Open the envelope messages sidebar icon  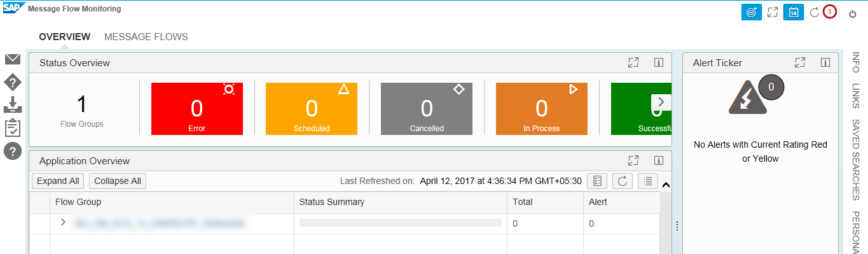point(13,59)
